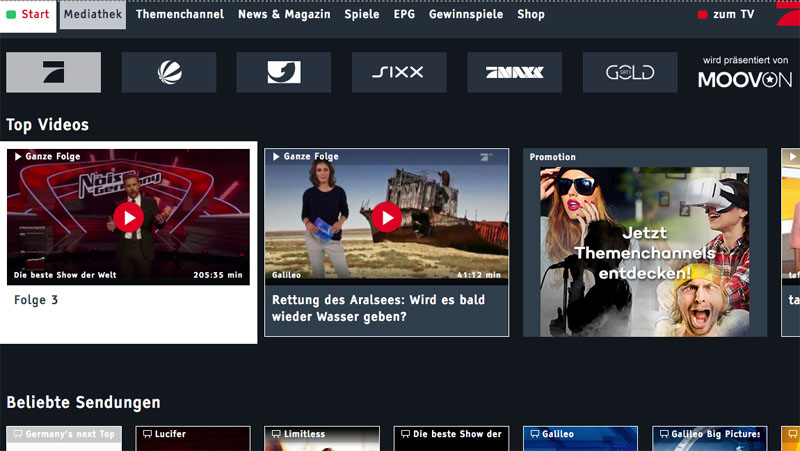Screen dimensions: 800x451
Task: Open the Lucifer show tile
Action: (193, 438)
